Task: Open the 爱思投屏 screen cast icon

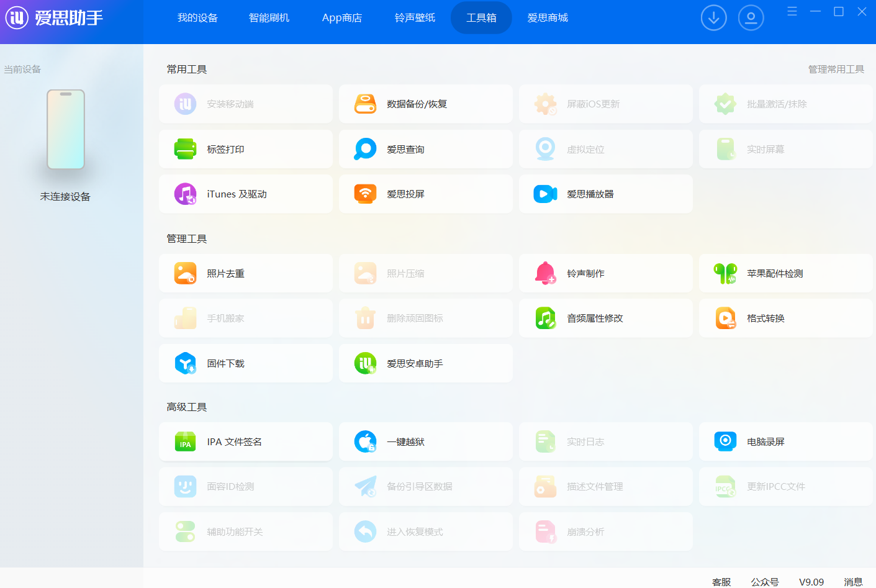Action: click(365, 194)
